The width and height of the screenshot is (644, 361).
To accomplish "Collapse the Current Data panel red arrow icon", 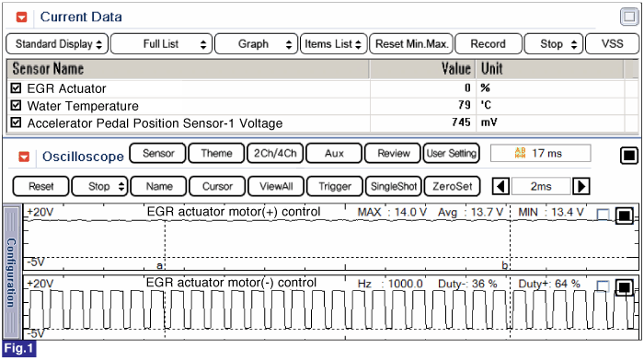I will click(21, 17).
